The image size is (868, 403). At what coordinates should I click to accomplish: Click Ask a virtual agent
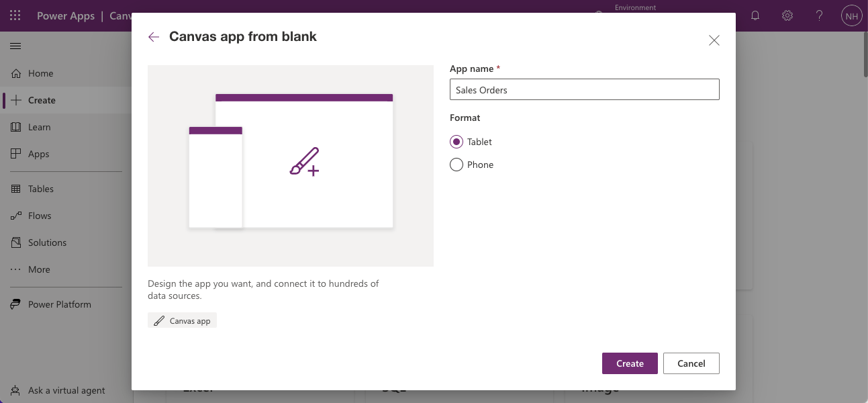click(66, 390)
